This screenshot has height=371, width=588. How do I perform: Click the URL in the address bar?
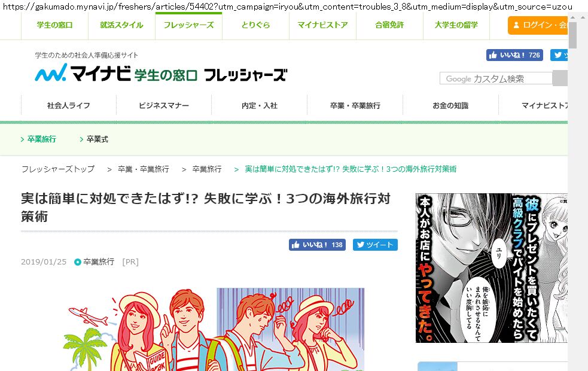pos(287,7)
